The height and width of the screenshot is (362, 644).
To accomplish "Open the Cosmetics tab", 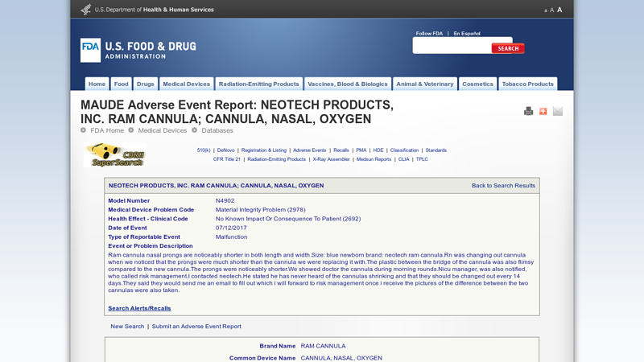I will [x=477, y=84].
